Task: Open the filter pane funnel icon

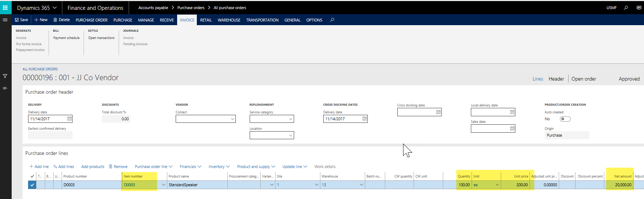Action: (5, 76)
